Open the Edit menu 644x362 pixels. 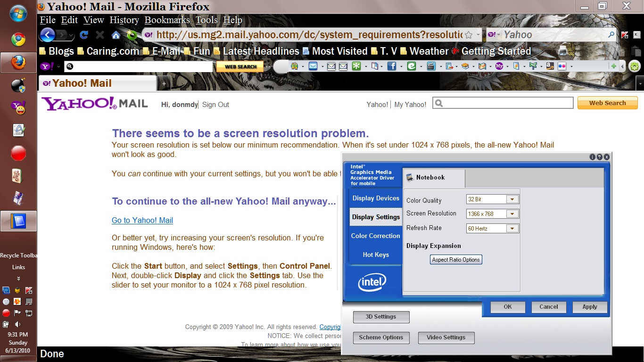pyautogui.click(x=69, y=20)
